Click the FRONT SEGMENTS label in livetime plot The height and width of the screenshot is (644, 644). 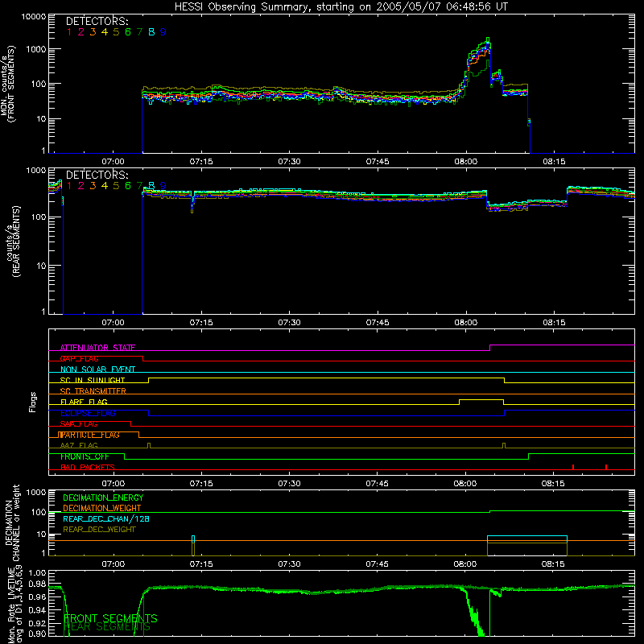tap(110, 618)
